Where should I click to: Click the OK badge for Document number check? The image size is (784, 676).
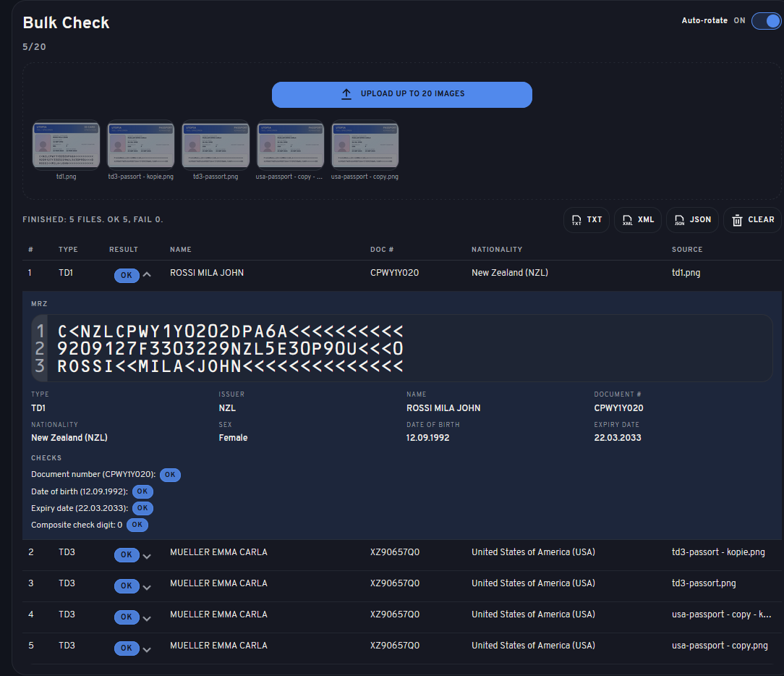pyautogui.click(x=170, y=475)
